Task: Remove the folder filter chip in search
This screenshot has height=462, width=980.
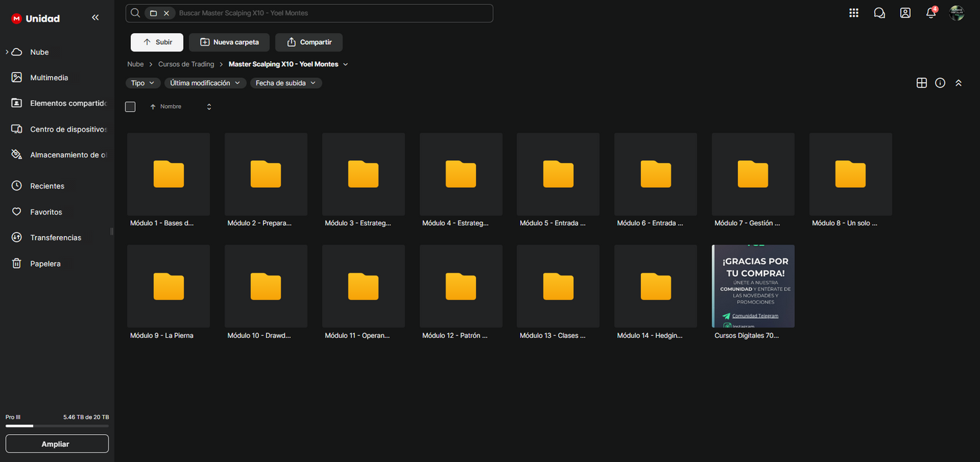Action: 166,13
